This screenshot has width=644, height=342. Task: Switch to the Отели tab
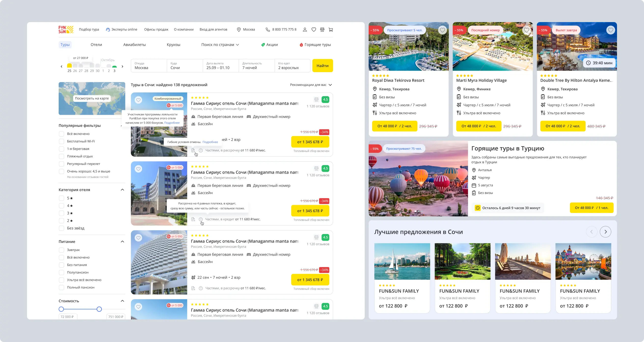pyautogui.click(x=96, y=45)
